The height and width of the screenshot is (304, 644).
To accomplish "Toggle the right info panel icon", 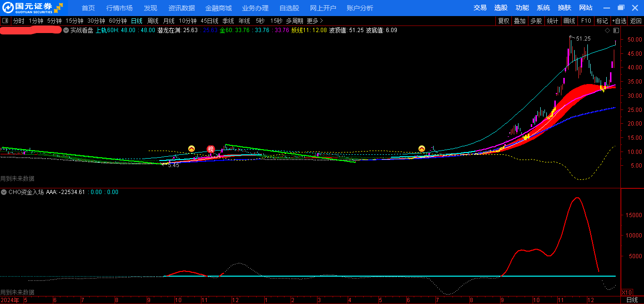I will click(x=616, y=30).
